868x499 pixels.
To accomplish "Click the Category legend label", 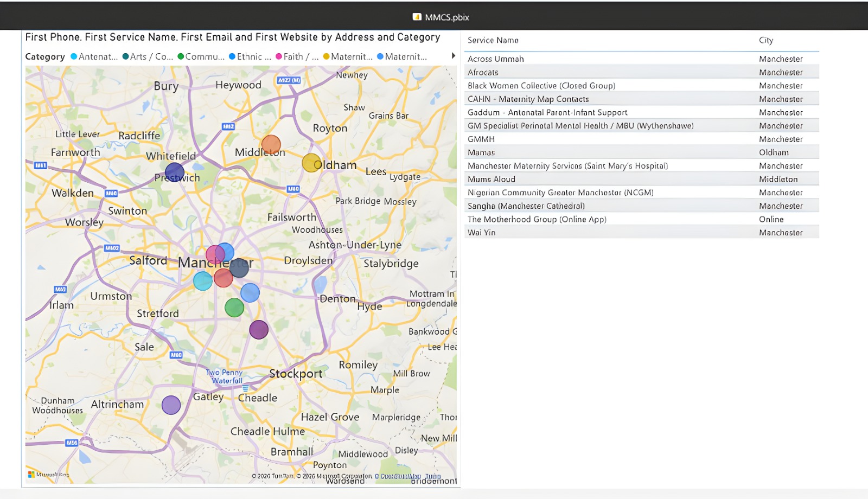I will 45,56.
